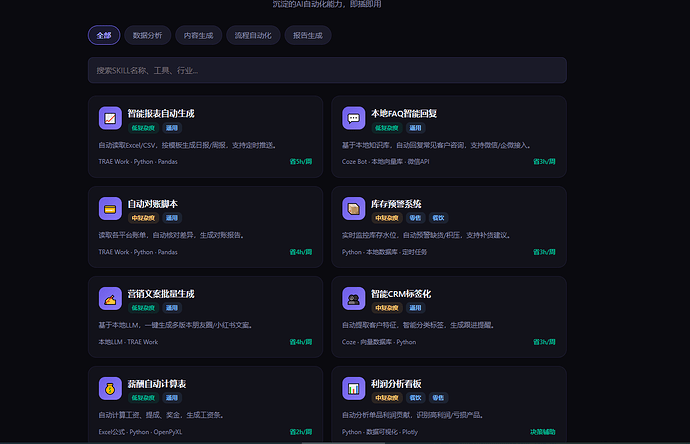The image size is (690, 444).
Task: Click the description 读取各平台账单，自动核对差异
Action: (171, 235)
